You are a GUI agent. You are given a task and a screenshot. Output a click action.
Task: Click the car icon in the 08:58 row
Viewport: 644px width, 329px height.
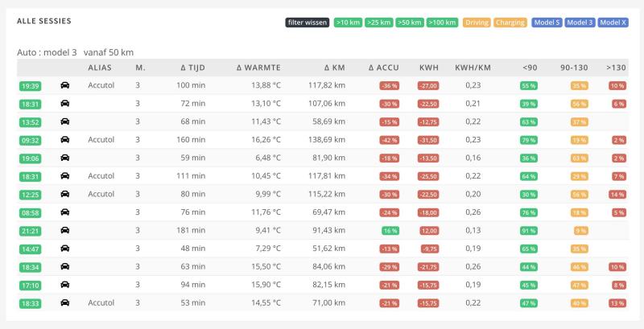[65, 212]
